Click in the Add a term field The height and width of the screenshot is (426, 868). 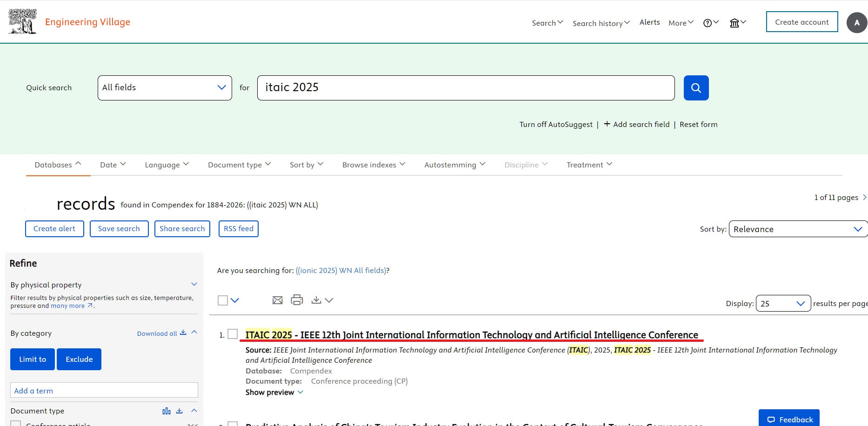click(104, 390)
